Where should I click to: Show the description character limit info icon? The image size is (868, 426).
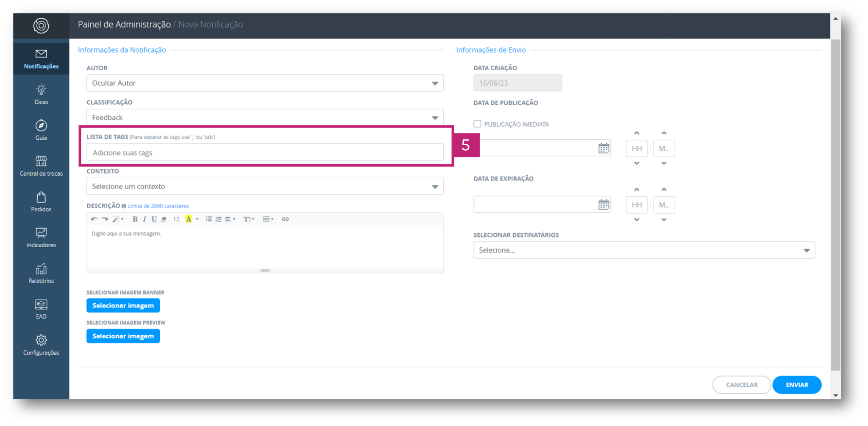(124, 206)
